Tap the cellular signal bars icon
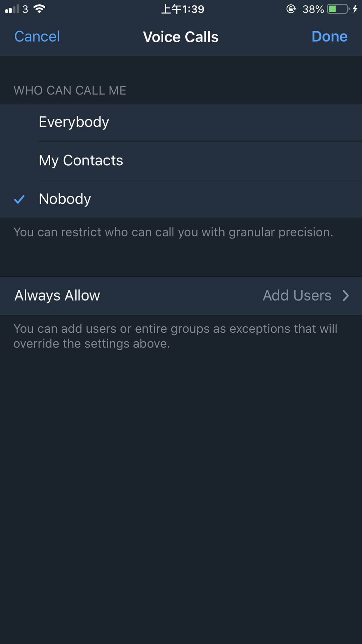Viewport: 362px width, 644px height. [12, 9]
